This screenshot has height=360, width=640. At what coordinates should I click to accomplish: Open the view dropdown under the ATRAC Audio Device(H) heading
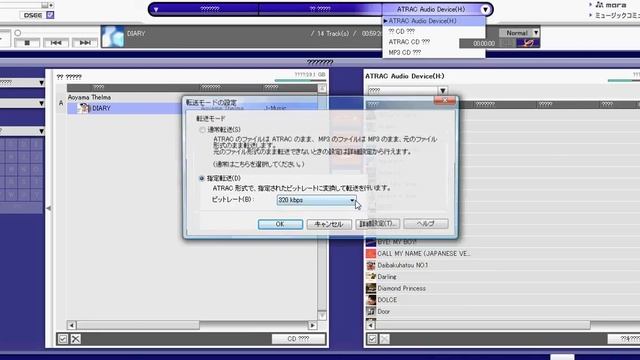[x=407, y=90]
